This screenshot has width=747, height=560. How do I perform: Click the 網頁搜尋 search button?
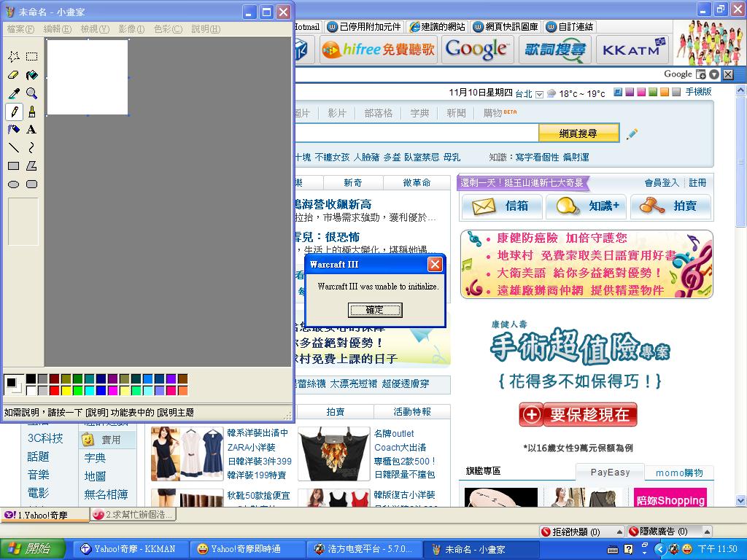click(x=578, y=133)
